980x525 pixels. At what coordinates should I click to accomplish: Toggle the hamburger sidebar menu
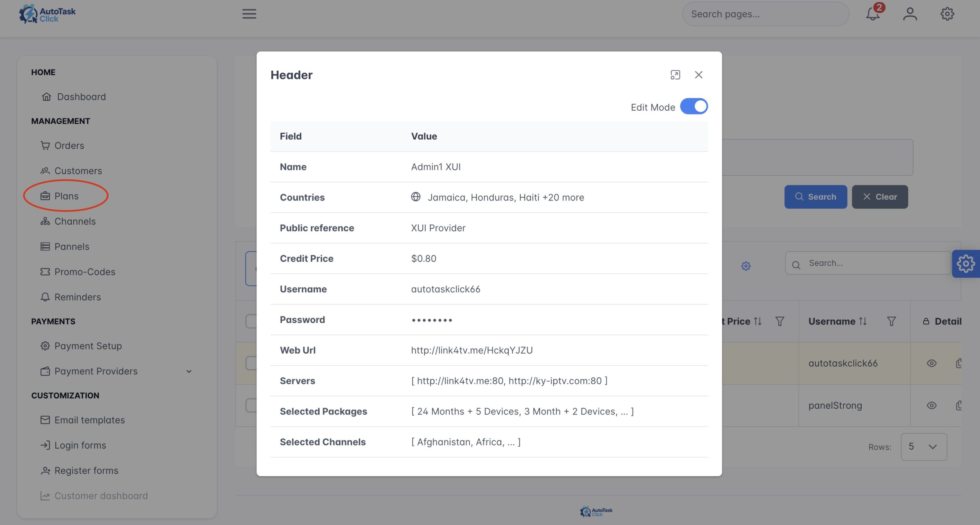(249, 14)
